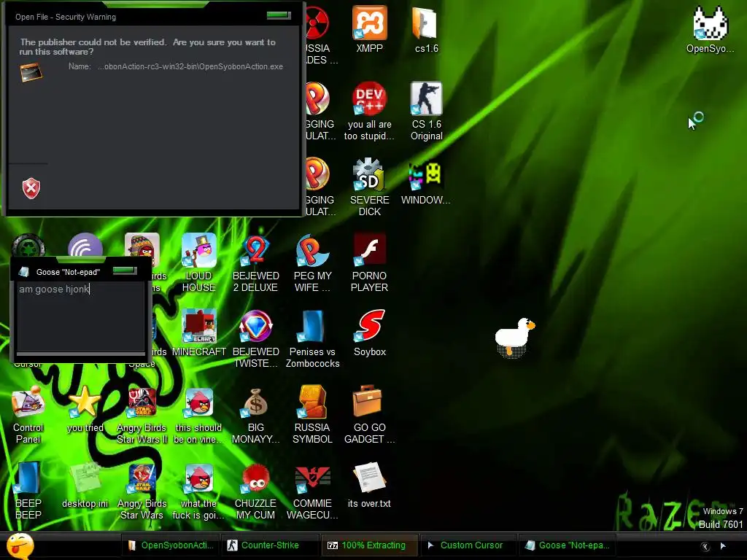Click the tray arrow icon at far right
747x560 pixels.
click(x=723, y=545)
